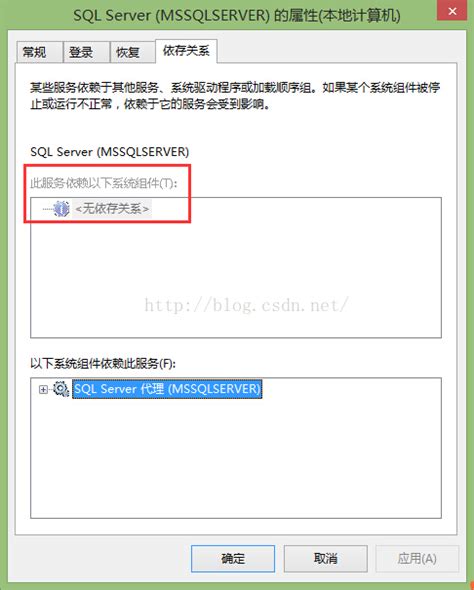
Task: Select the <无依存关系> tree entry
Action: [x=112, y=208]
